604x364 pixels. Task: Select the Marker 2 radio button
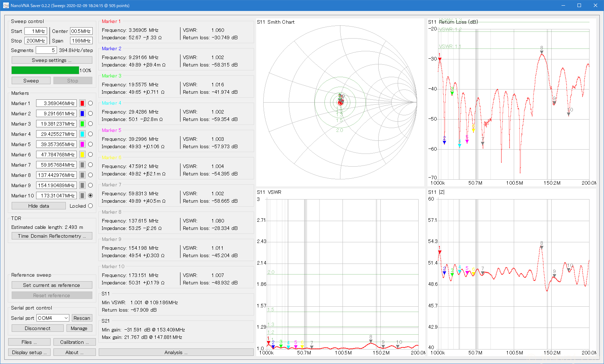click(x=91, y=114)
